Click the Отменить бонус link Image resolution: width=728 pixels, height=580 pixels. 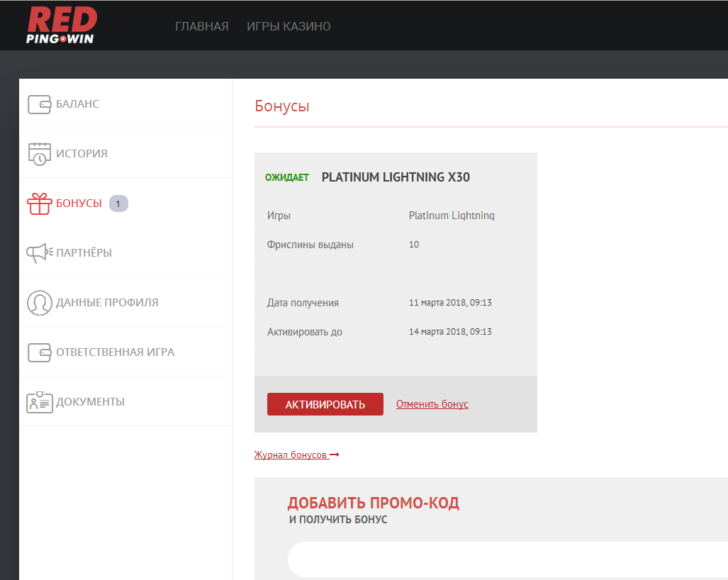tap(432, 404)
